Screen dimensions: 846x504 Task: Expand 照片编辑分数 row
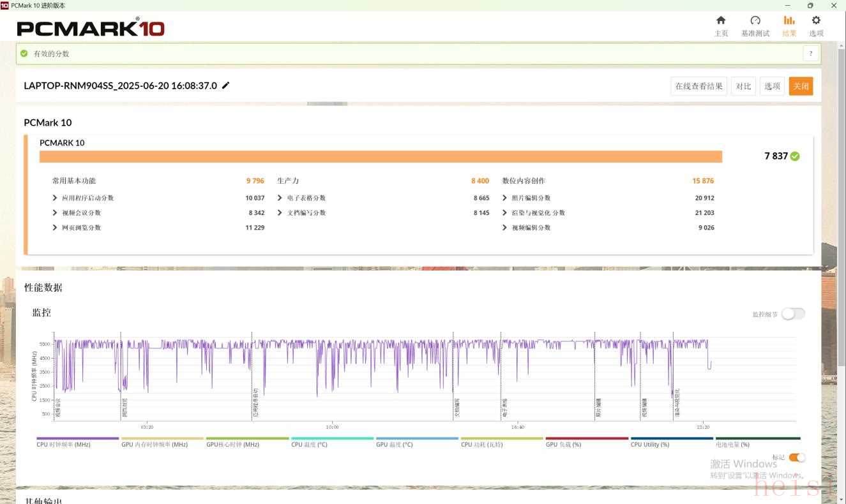(505, 198)
